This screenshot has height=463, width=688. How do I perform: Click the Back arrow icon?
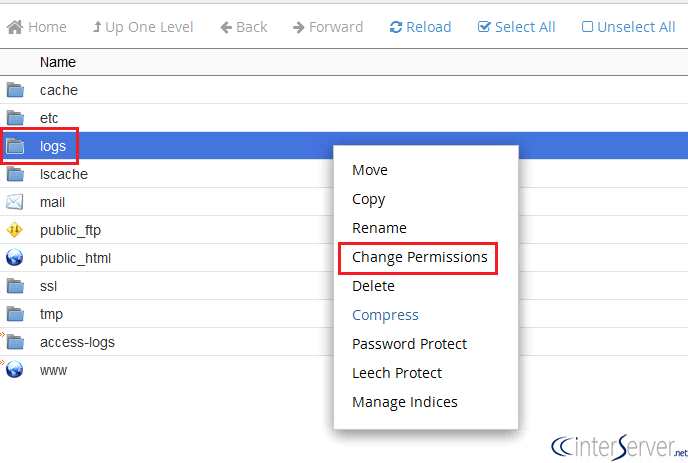pyautogui.click(x=226, y=28)
